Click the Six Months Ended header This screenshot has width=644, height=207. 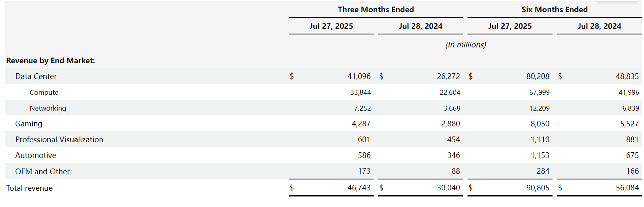555,9
